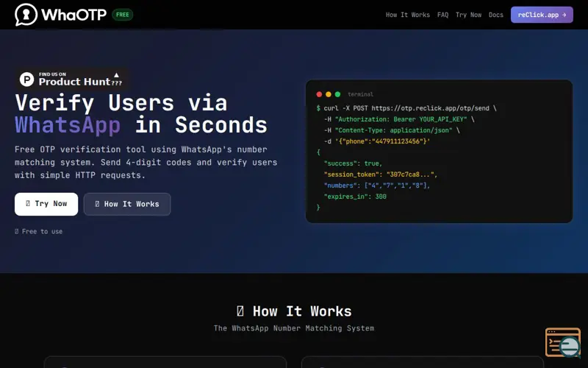Click the How It Works hero button
588x368 pixels.
(x=127, y=204)
